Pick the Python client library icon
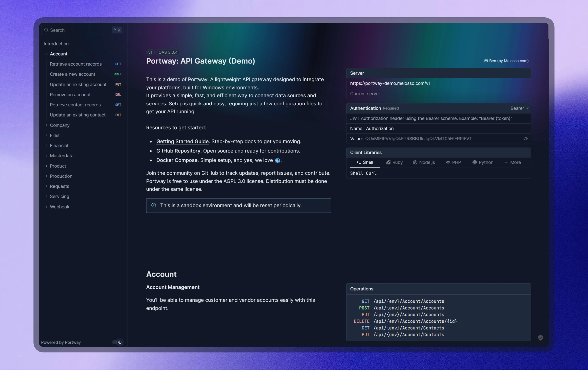The width and height of the screenshot is (588, 370). click(x=474, y=162)
